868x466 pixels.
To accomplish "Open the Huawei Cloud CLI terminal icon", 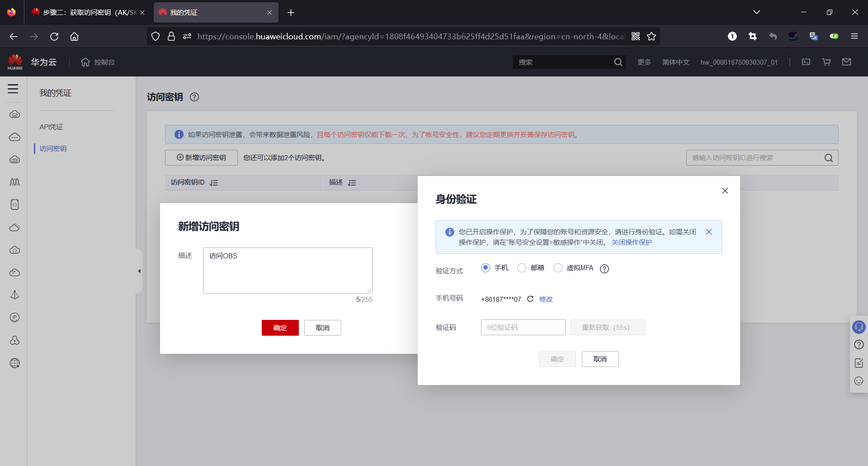I will [x=806, y=62].
